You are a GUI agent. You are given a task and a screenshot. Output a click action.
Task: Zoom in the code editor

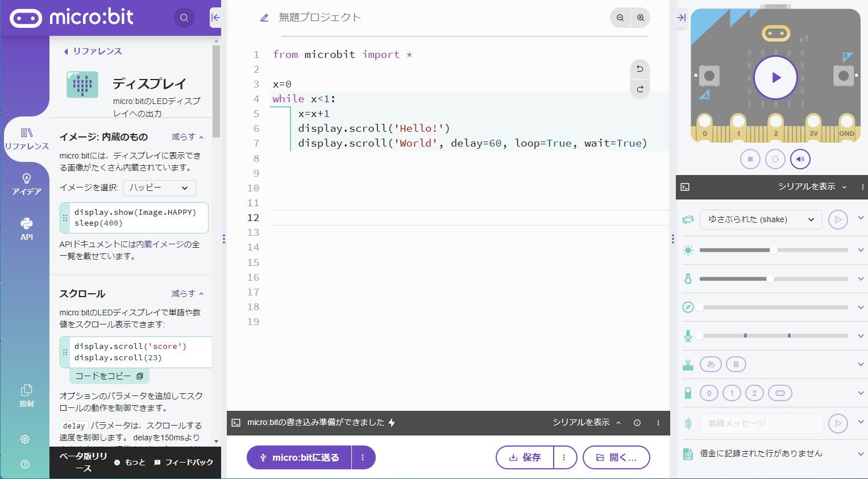(x=641, y=18)
